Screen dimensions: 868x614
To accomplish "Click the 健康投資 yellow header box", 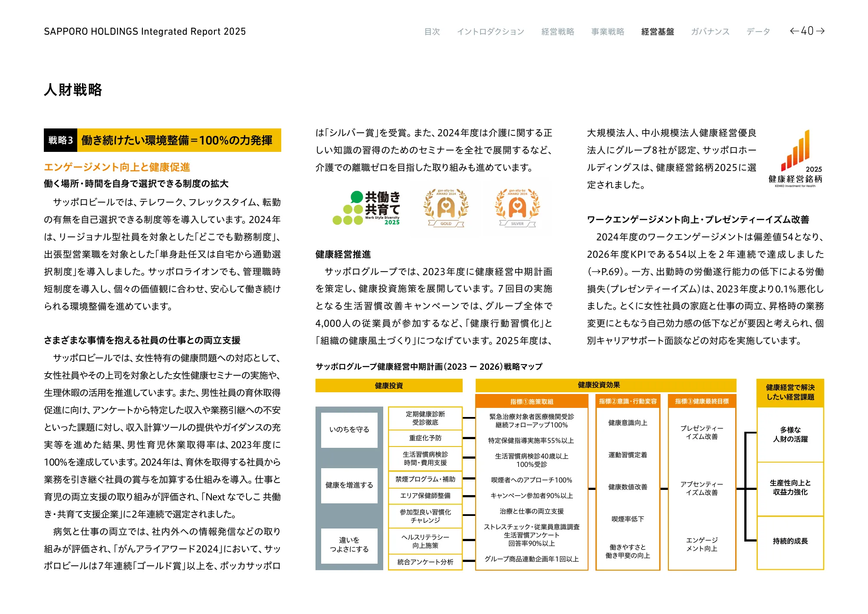I will (x=389, y=385).
